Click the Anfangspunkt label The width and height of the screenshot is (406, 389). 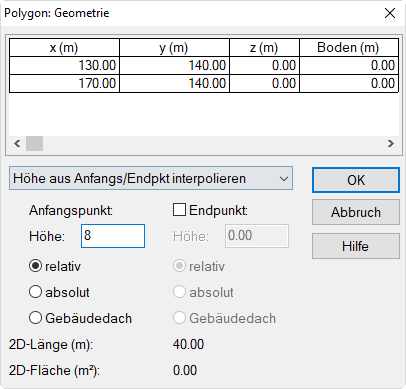(x=71, y=211)
